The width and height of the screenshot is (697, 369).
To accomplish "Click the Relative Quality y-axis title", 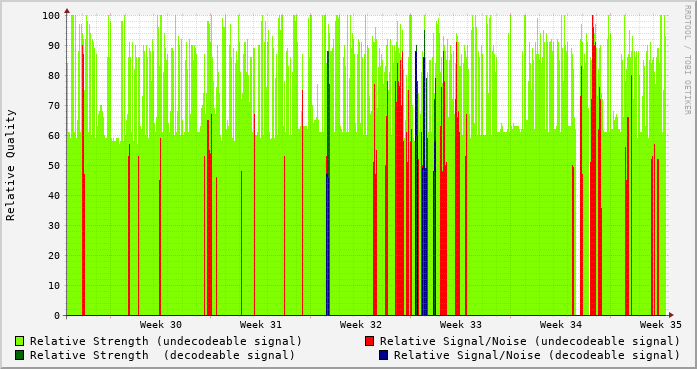I will [x=11, y=165].
